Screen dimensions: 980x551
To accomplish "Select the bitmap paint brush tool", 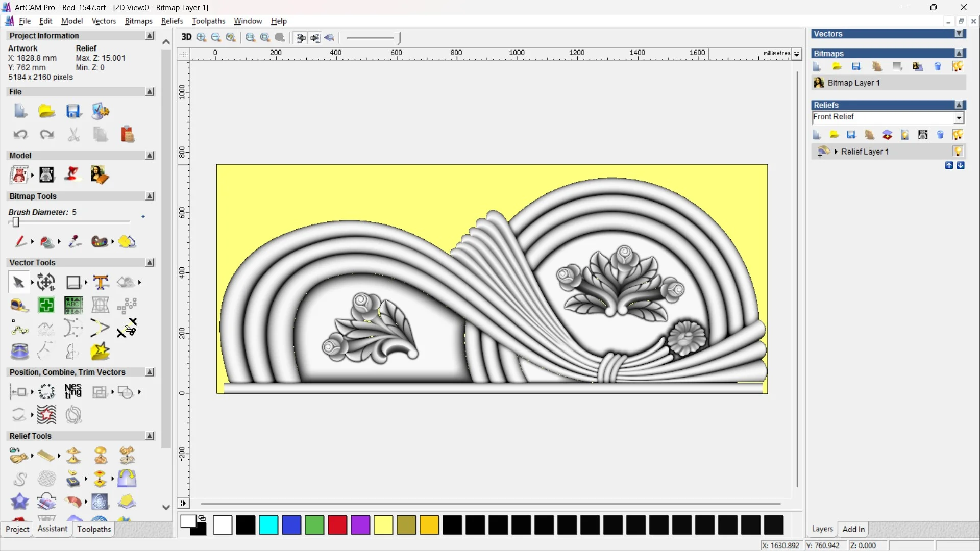I will (x=20, y=241).
